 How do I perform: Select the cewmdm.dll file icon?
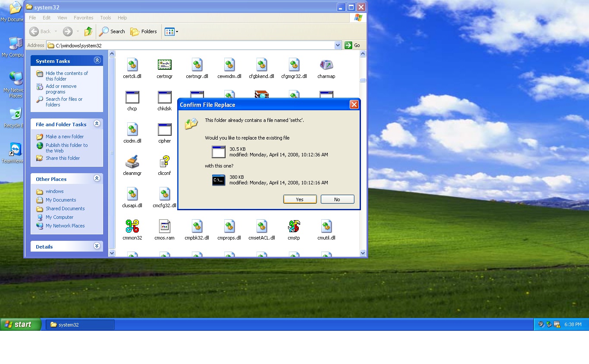(x=229, y=65)
